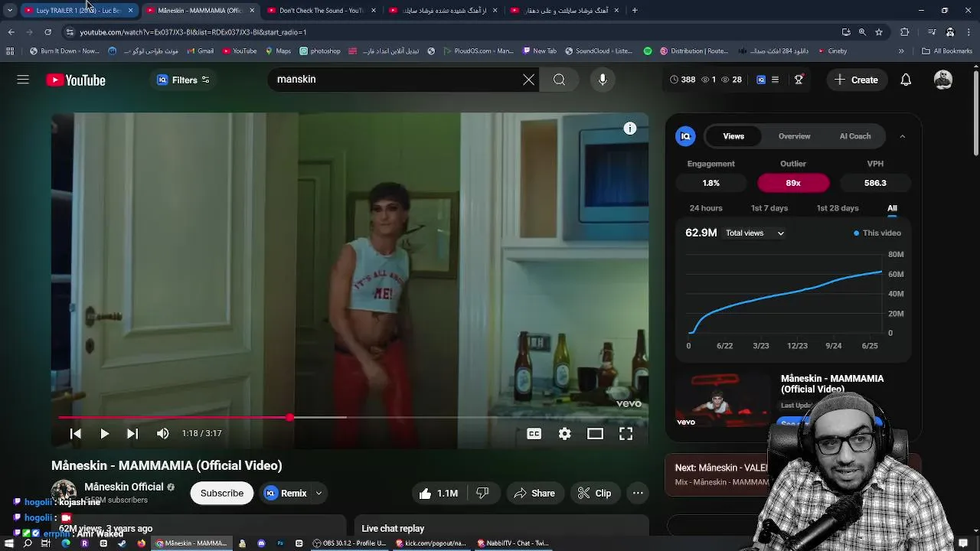
Task: Play the paused MAMMAMIA video
Action: 104,433
